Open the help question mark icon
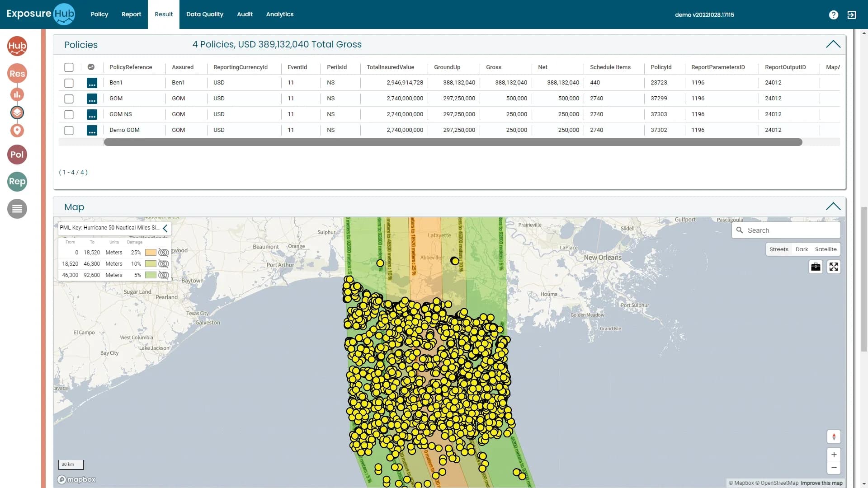Image resolution: width=868 pixels, height=488 pixels. tap(834, 15)
